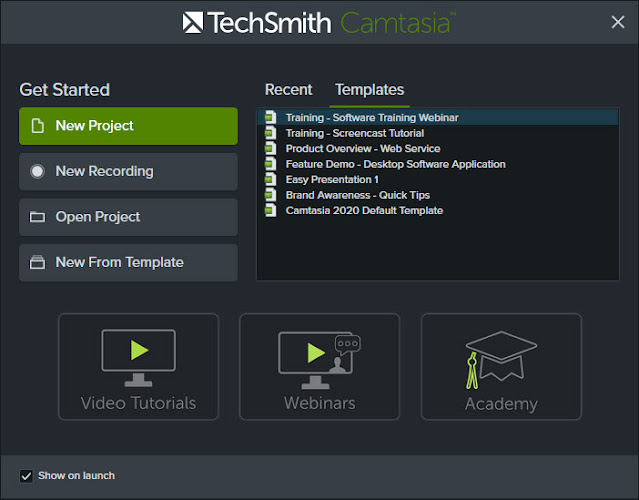
Task: Click the stacked template icon on New From Template
Action: (37, 262)
